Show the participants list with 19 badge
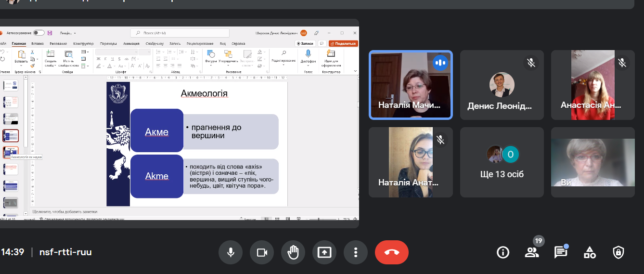This screenshot has height=274, width=644. point(532,252)
